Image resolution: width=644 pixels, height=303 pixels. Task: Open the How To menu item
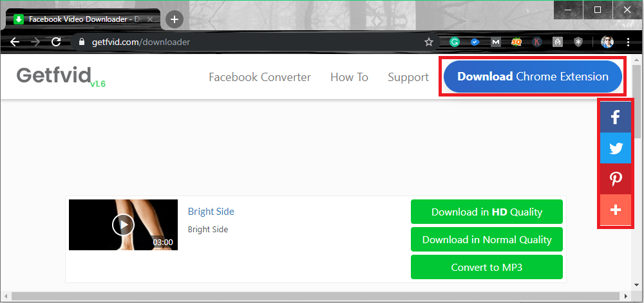coord(349,77)
